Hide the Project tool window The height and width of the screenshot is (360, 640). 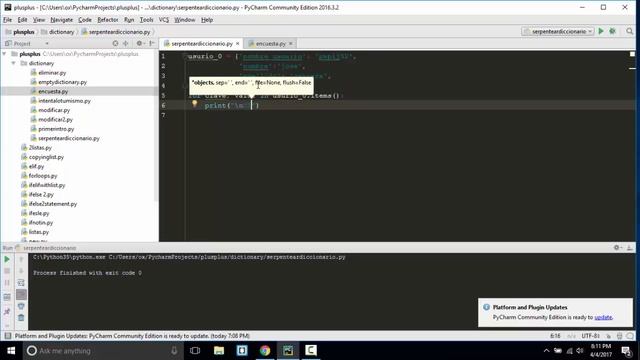(152, 43)
